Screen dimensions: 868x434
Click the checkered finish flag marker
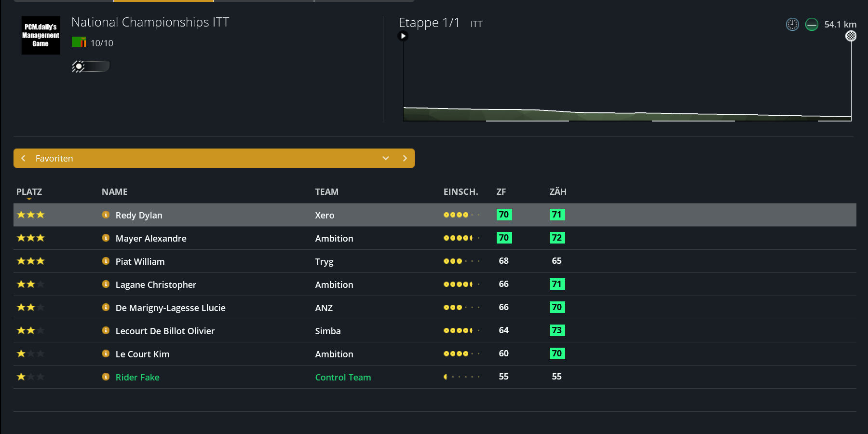(x=851, y=36)
